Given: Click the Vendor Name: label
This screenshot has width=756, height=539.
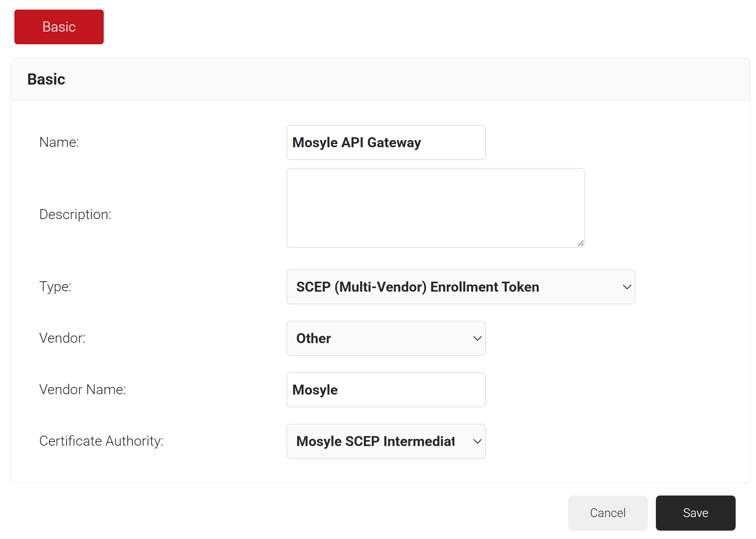Looking at the screenshot, I should coord(83,389).
